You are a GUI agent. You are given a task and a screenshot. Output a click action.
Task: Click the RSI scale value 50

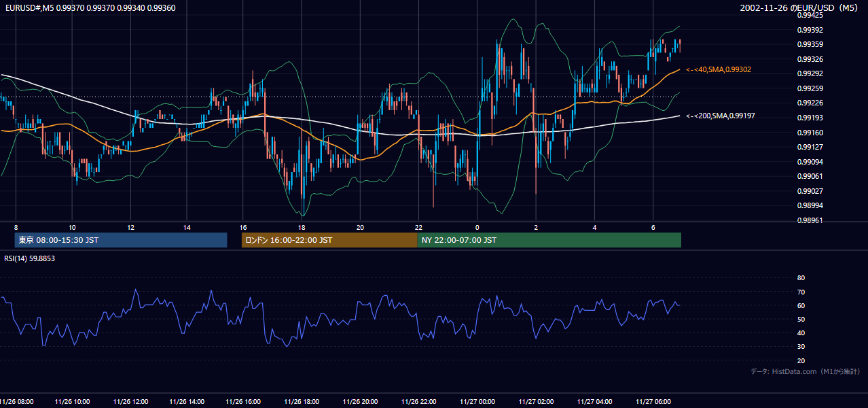tap(801, 319)
